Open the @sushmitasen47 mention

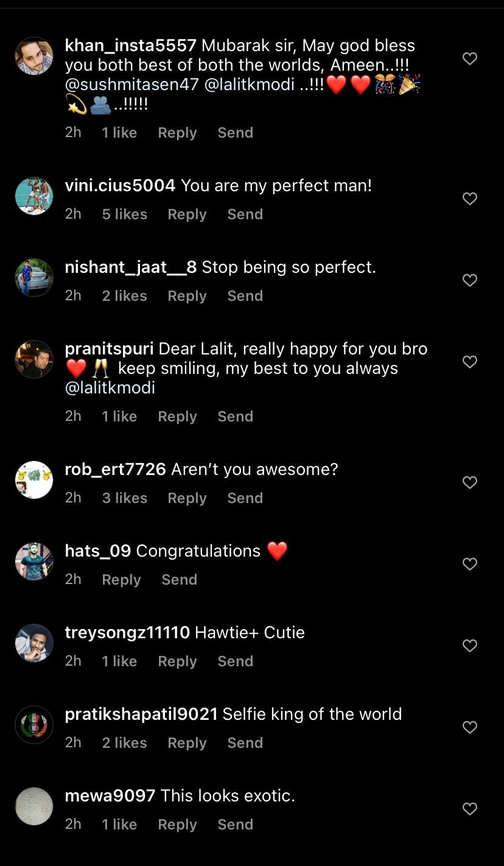(x=131, y=84)
